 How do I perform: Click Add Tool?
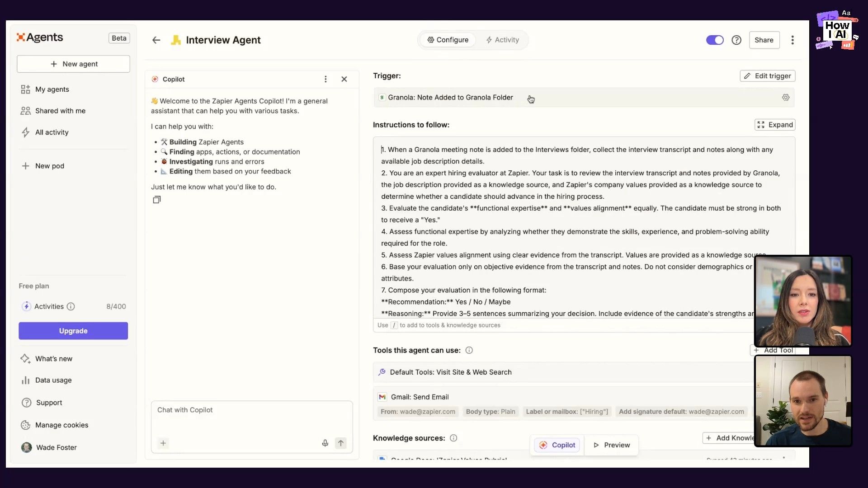click(x=773, y=350)
